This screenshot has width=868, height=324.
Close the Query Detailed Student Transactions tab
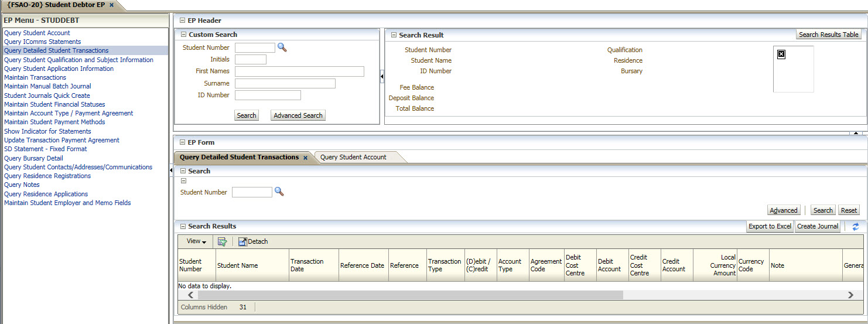point(305,158)
